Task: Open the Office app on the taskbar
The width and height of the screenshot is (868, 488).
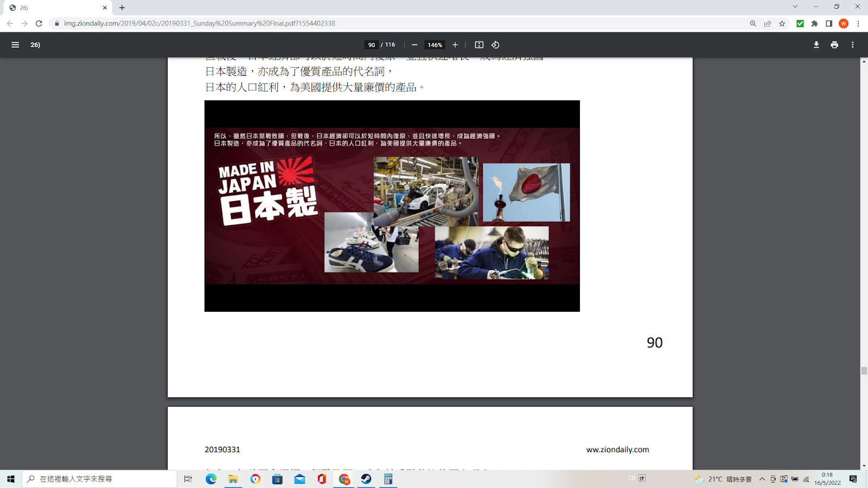Action: 322,479
